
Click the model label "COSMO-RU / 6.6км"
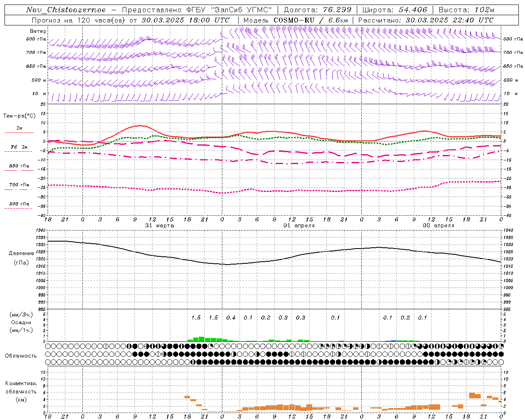(x=310, y=20)
